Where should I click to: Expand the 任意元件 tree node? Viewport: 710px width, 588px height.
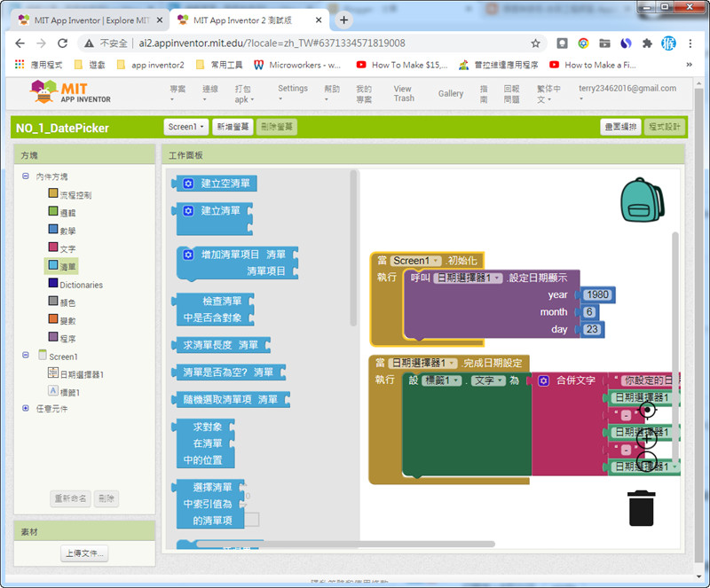pos(26,408)
